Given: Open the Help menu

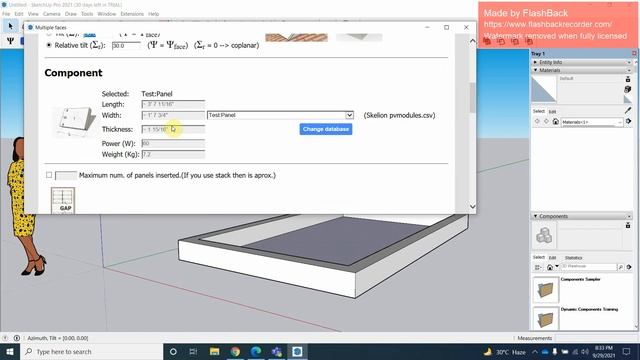Looking at the screenshot, I should tap(153, 14).
